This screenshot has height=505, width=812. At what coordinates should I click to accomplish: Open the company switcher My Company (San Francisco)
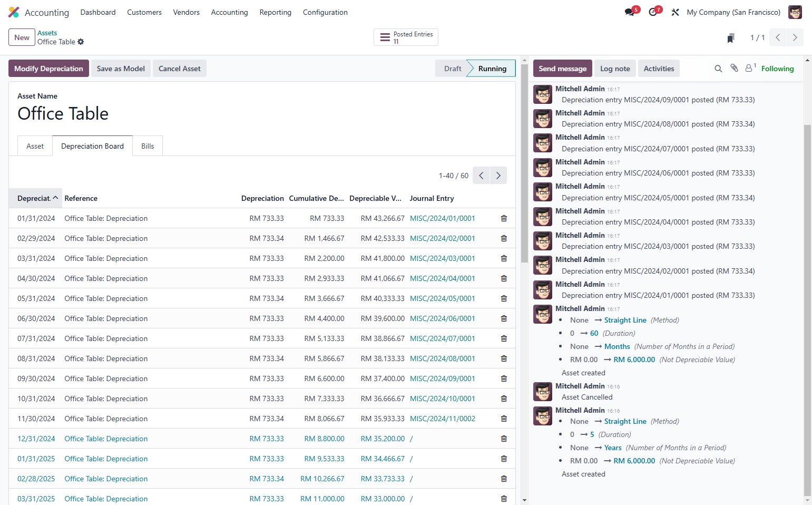click(733, 12)
